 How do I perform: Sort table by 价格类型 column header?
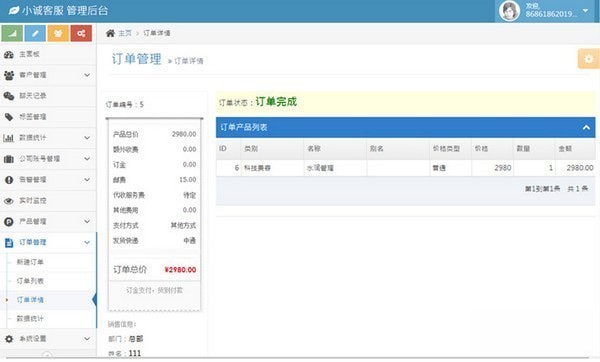[450, 149]
